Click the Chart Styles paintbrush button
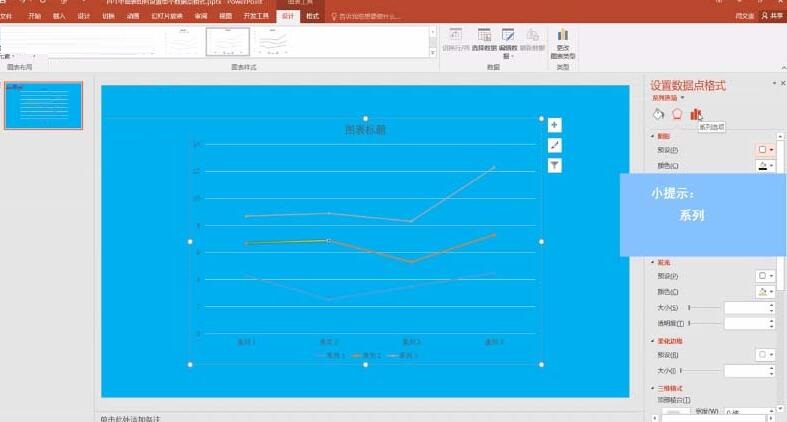Viewport: 787px width, 422px height. (x=554, y=146)
